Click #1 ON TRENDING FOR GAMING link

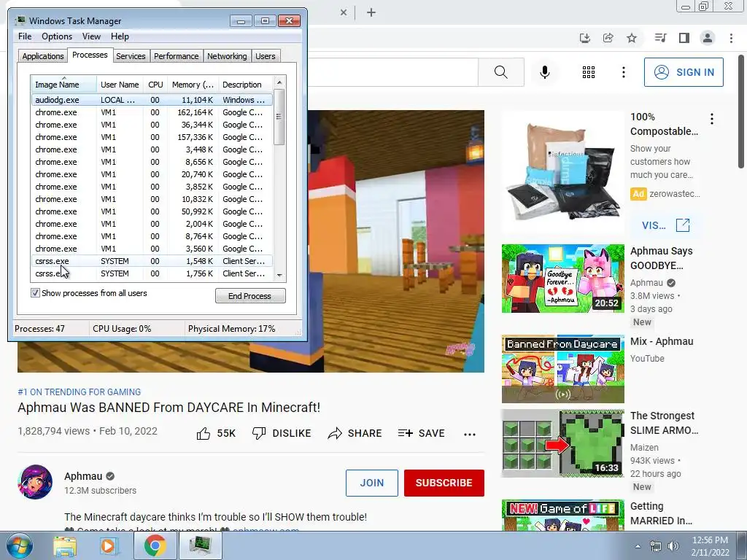point(79,392)
